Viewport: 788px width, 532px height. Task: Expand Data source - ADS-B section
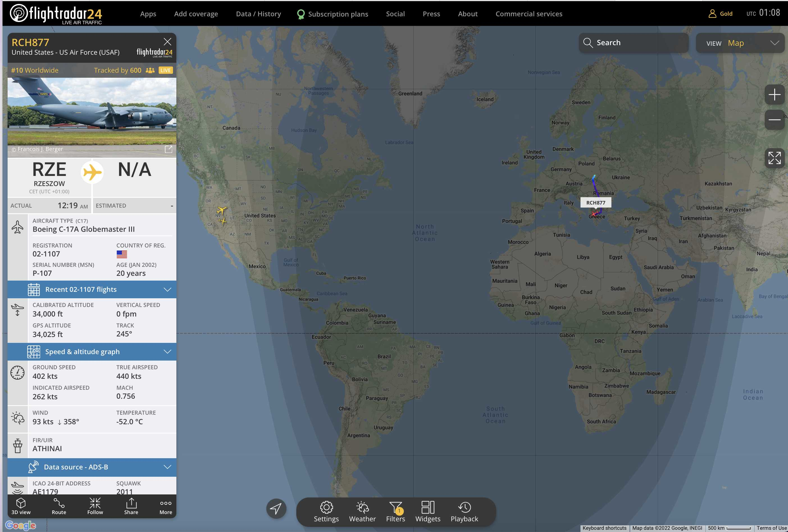point(92,467)
